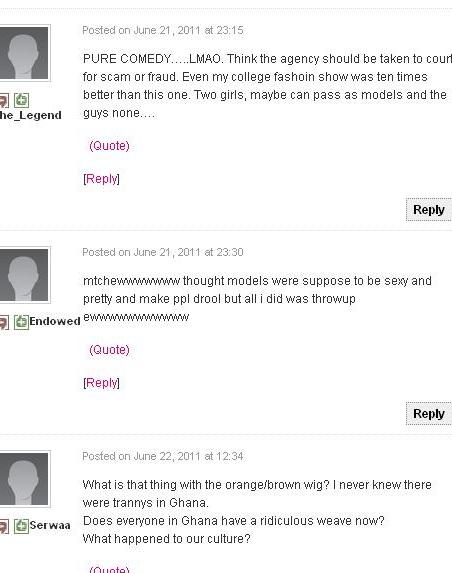The width and height of the screenshot is (452, 573).
Task: Thumbs down Serwaa's comment
Action: click(x=4, y=526)
